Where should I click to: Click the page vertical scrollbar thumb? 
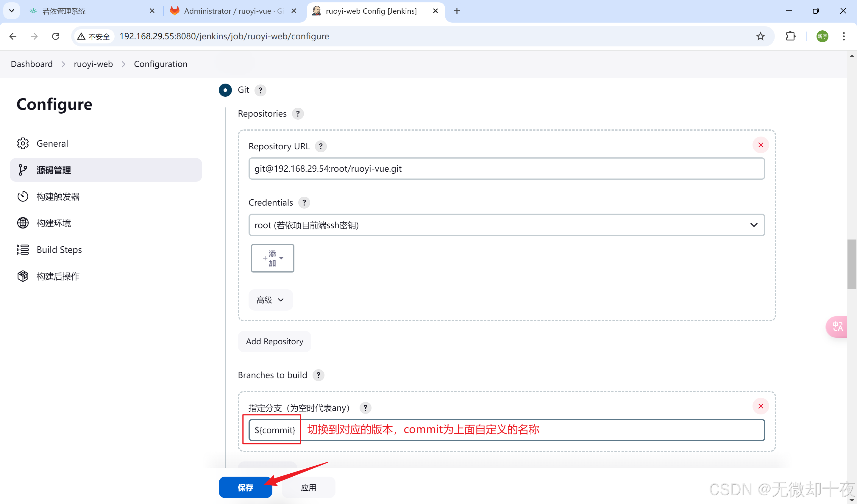click(x=852, y=264)
